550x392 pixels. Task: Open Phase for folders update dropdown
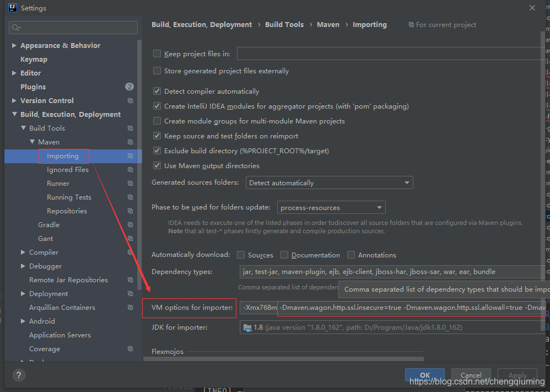click(331, 207)
